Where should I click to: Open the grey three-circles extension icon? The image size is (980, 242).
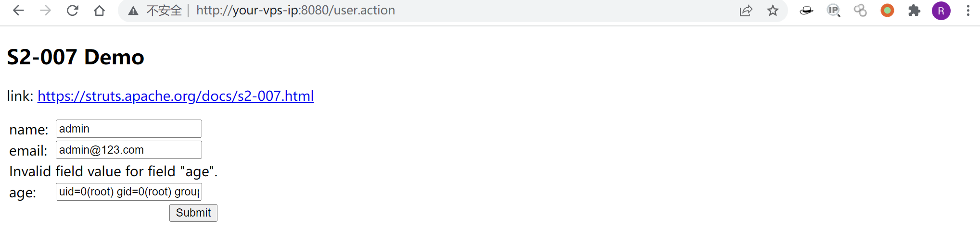[x=860, y=11]
